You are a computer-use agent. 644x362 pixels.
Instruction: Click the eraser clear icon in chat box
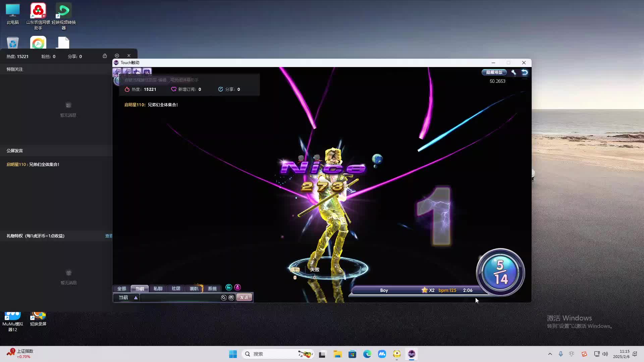point(224,298)
